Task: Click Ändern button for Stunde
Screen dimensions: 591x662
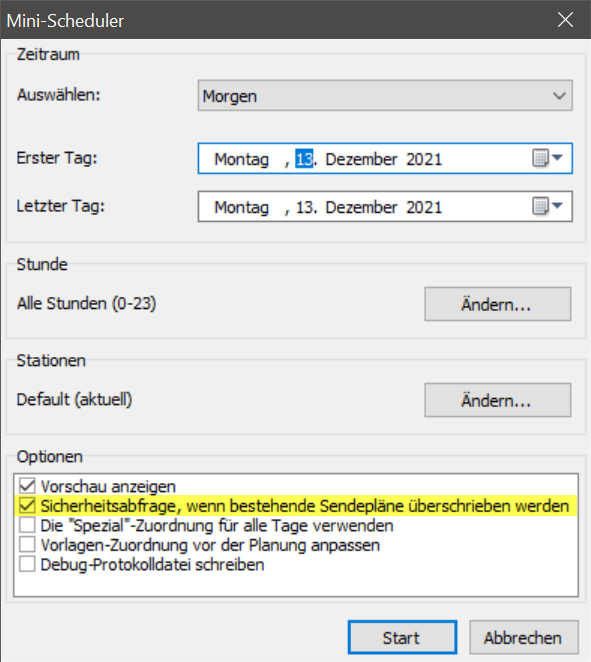Action: coord(498,304)
